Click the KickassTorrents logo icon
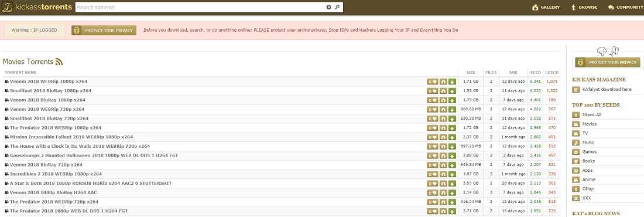 click(x=7, y=8)
